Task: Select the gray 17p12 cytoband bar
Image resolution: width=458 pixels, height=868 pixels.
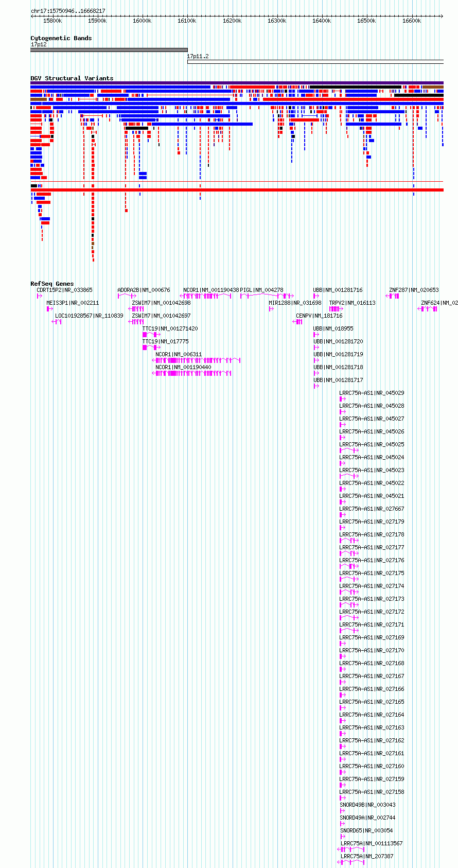Action: [x=109, y=50]
